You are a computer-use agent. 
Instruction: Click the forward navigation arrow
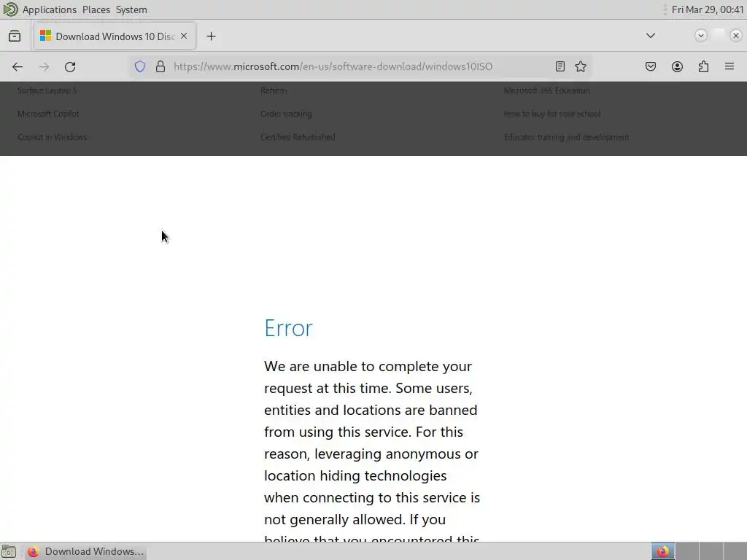pos(44,66)
